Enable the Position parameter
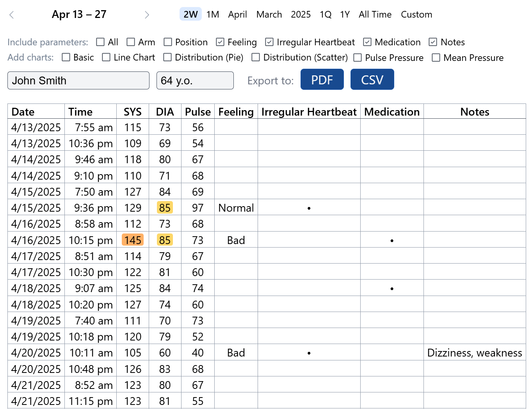Image resolution: width=532 pixels, height=410 pixels. click(168, 42)
